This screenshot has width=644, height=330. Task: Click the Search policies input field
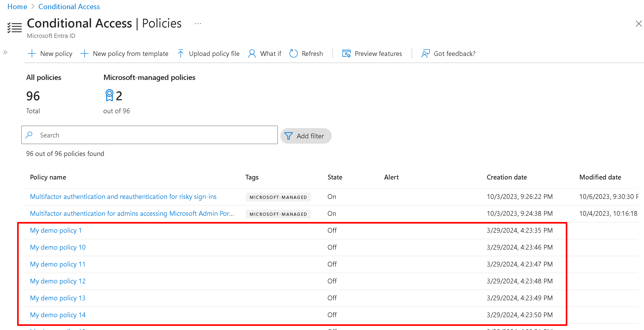coord(155,135)
